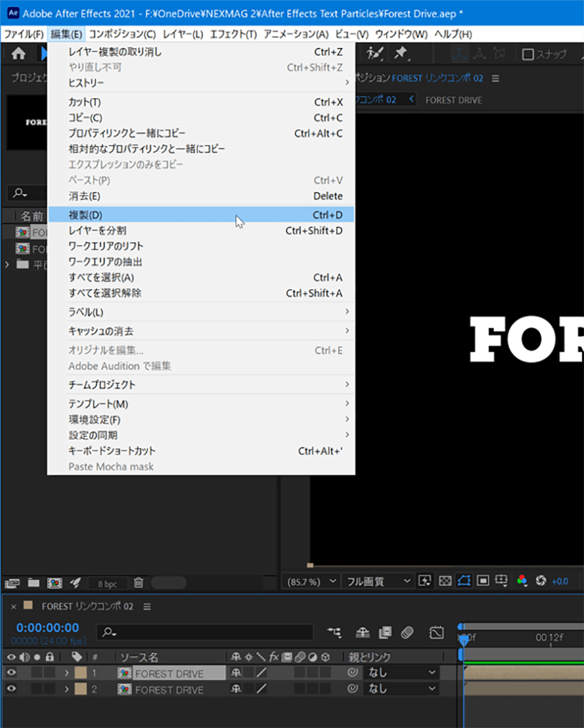The image size is (584, 728).
Task: Click the reset exposure icon in the viewer
Action: pos(541,581)
